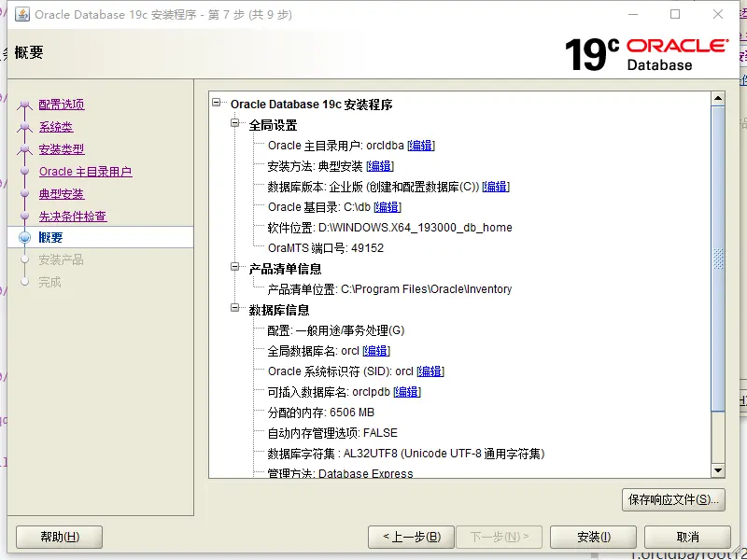Go to the 系统类 step

coord(56,127)
